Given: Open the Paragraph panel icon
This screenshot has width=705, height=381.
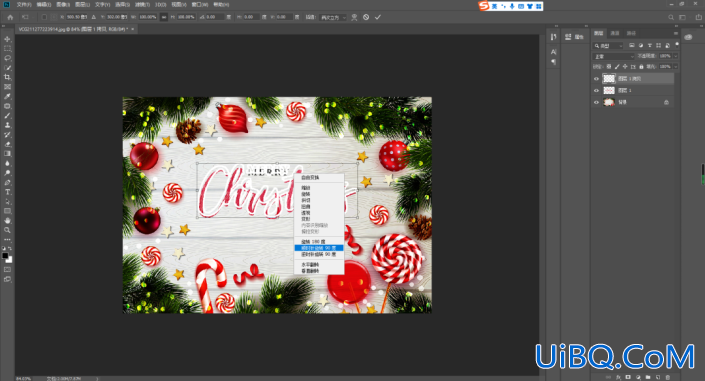Looking at the screenshot, I should [x=553, y=62].
